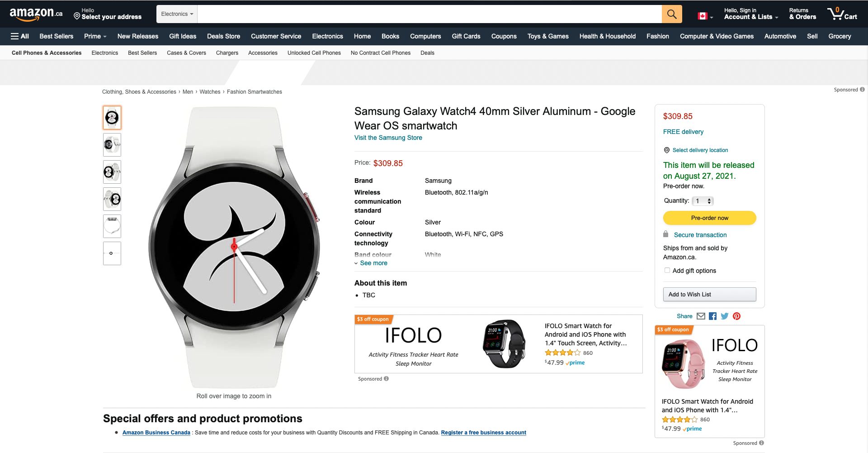The height and width of the screenshot is (453, 868).
Task: Click the orange search magnifier button
Action: pyautogui.click(x=672, y=14)
